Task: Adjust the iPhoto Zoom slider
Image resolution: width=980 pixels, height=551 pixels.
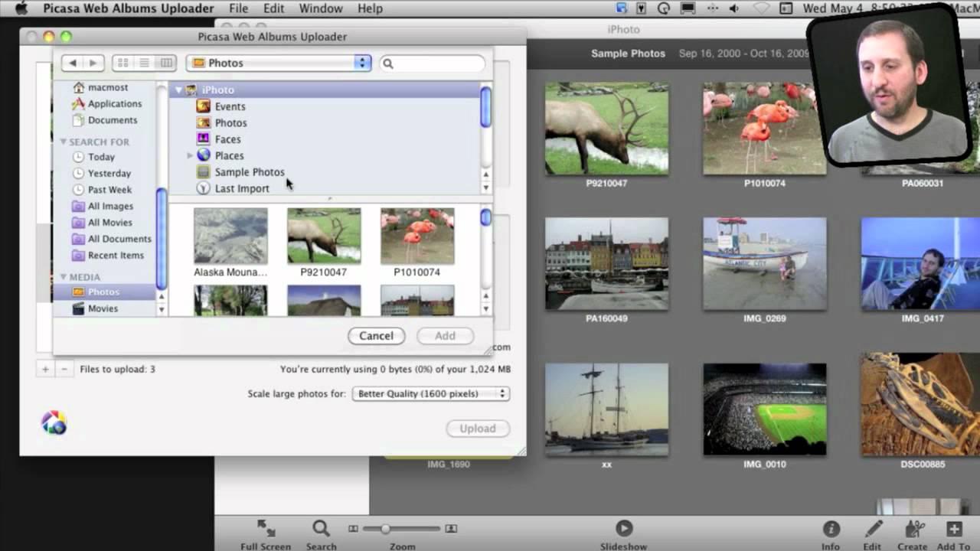Action: click(x=385, y=529)
